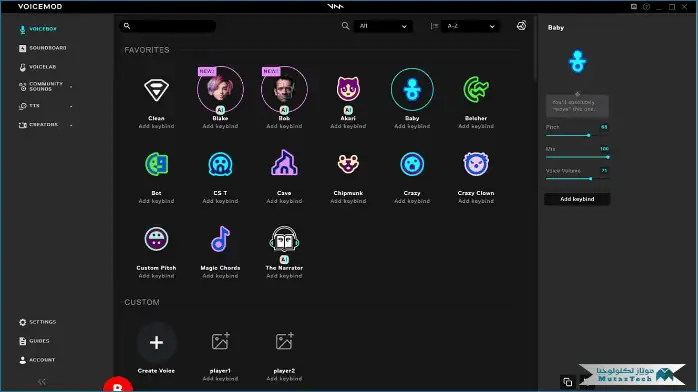Click Add keybind under Chipmunk
698x392 pixels.
point(348,201)
